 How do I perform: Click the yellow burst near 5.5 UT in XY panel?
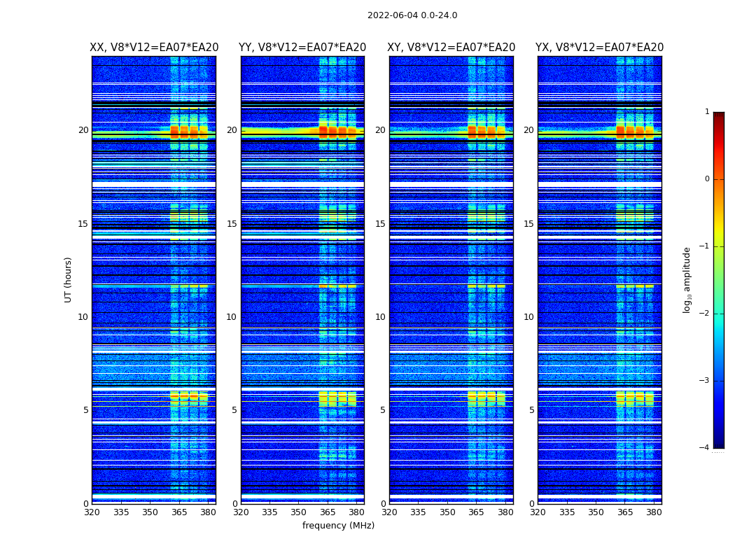486,398
